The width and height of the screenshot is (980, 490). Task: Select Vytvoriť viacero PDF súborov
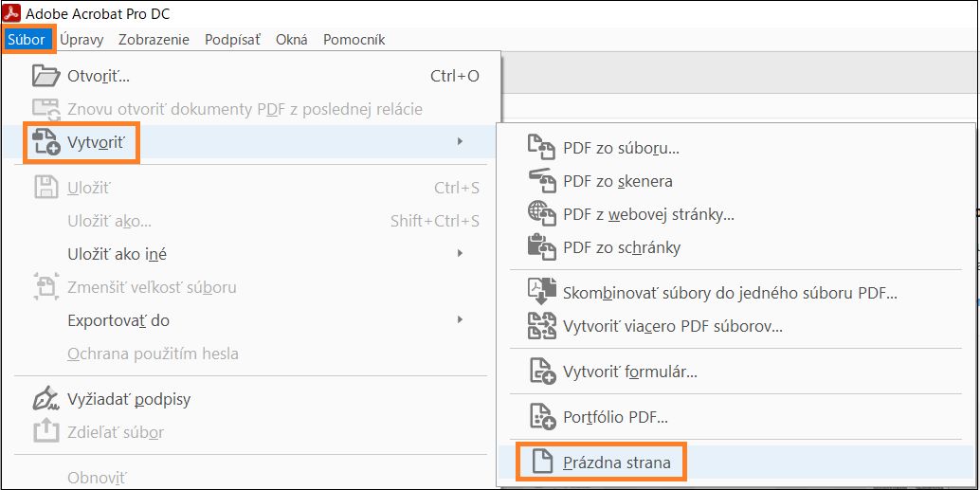pyautogui.click(x=672, y=327)
